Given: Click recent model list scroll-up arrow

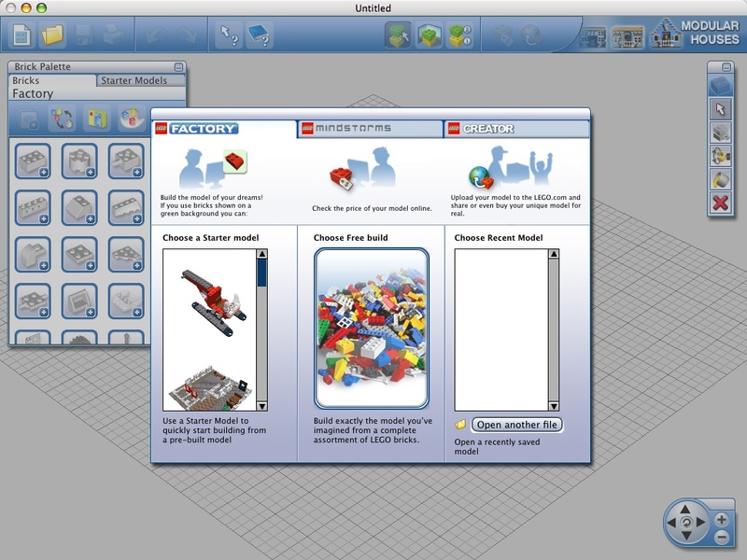Looking at the screenshot, I should (554, 254).
